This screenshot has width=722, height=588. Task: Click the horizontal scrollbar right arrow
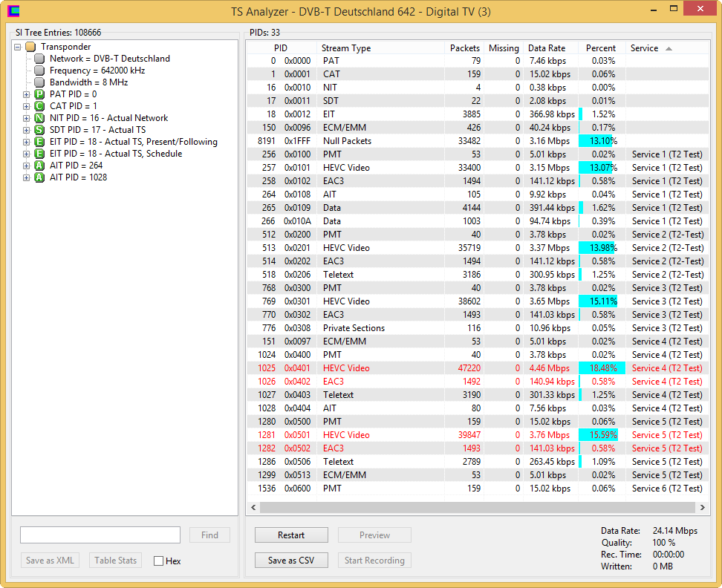(x=703, y=508)
